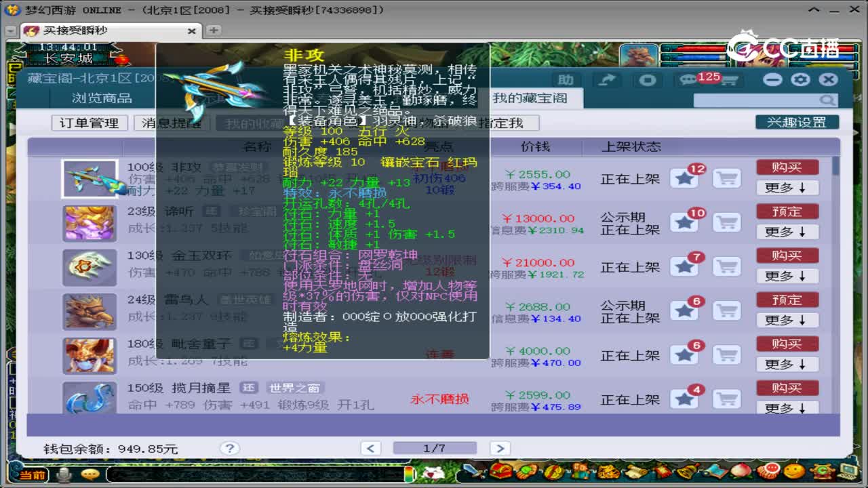Open 兴趣设置 button
The height and width of the screenshot is (488, 868).
pyautogui.click(x=797, y=122)
